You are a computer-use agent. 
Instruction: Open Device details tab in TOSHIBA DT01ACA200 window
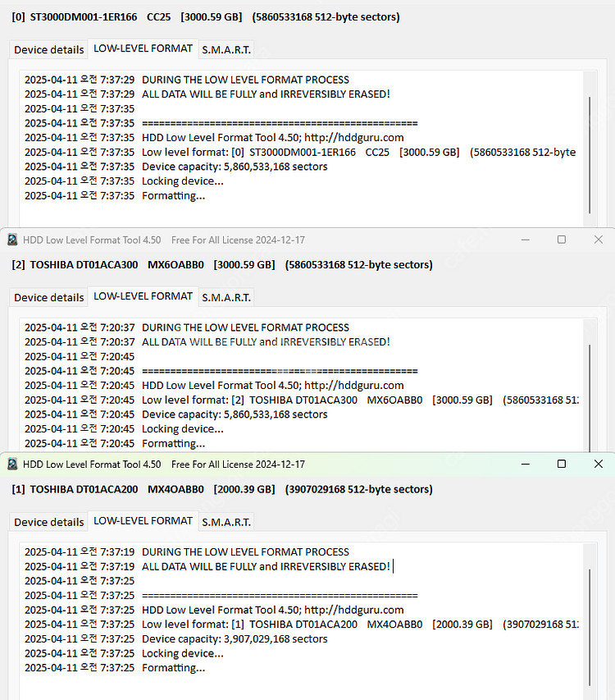[x=48, y=522]
